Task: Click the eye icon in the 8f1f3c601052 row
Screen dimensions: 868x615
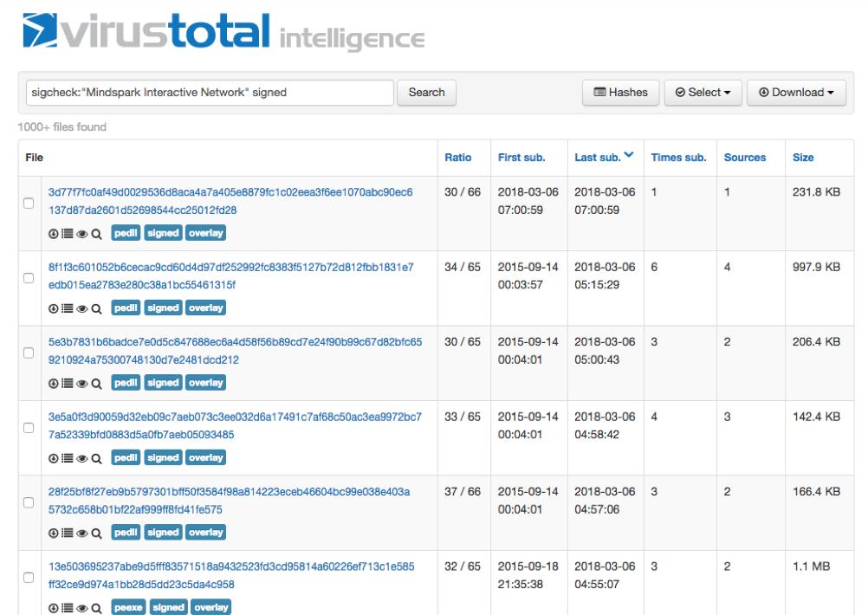Action: [x=82, y=308]
